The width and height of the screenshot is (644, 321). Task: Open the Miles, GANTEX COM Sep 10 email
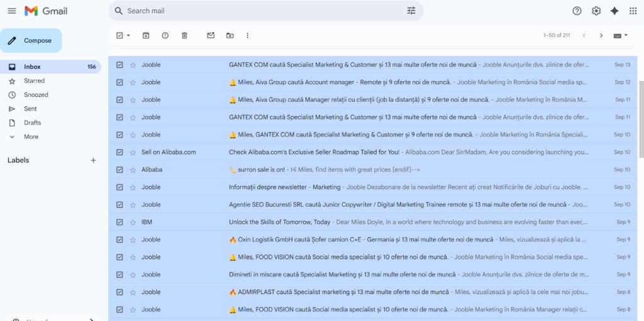pos(373,134)
